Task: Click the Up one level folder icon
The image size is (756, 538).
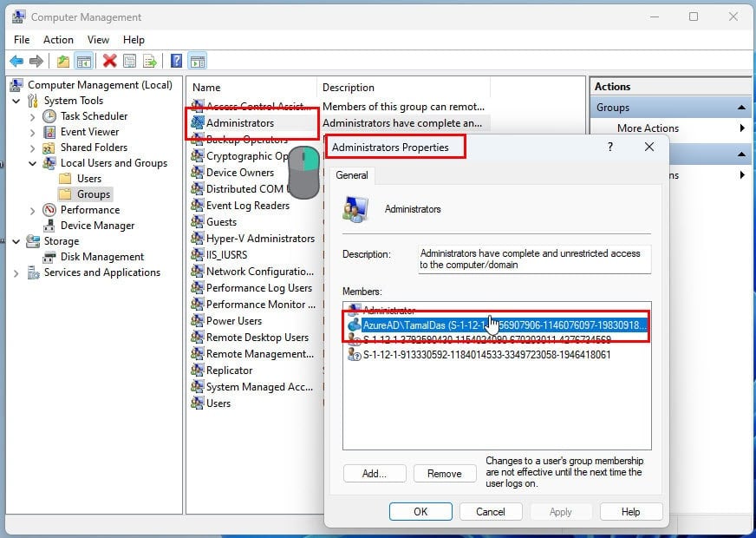Action: [x=63, y=62]
